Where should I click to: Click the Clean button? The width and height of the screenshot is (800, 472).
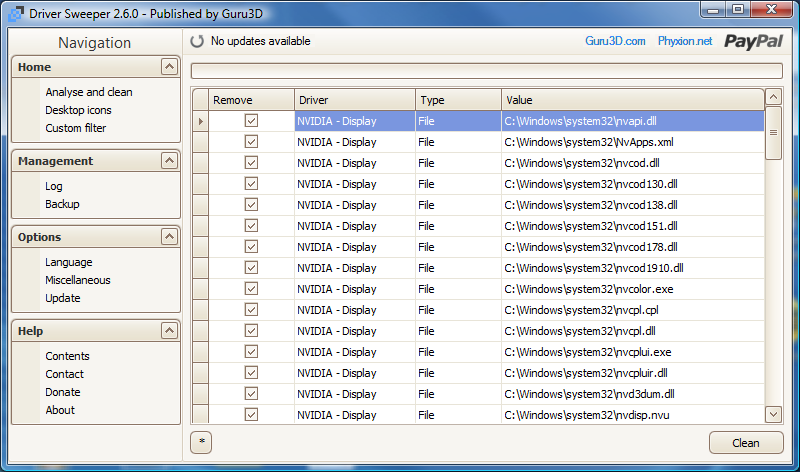tap(746, 443)
